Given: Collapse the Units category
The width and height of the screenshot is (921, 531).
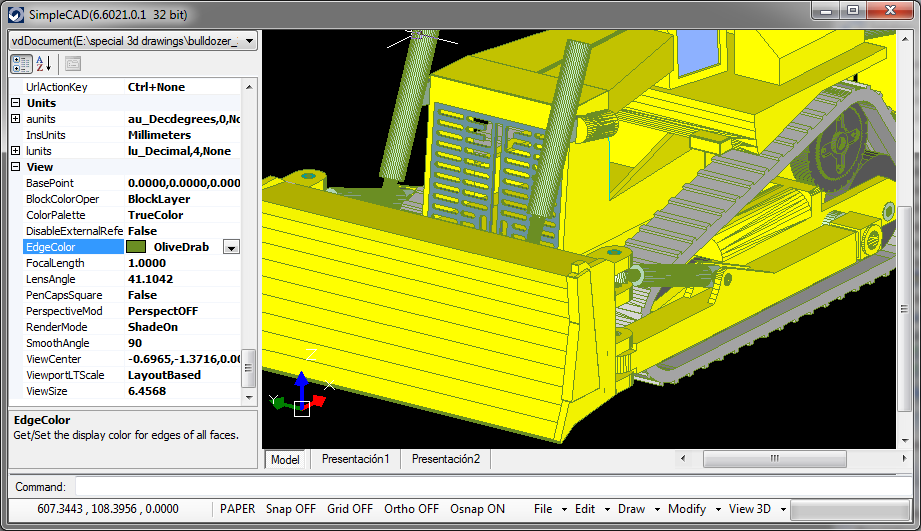Looking at the screenshot, I should [x=15, y=103].
